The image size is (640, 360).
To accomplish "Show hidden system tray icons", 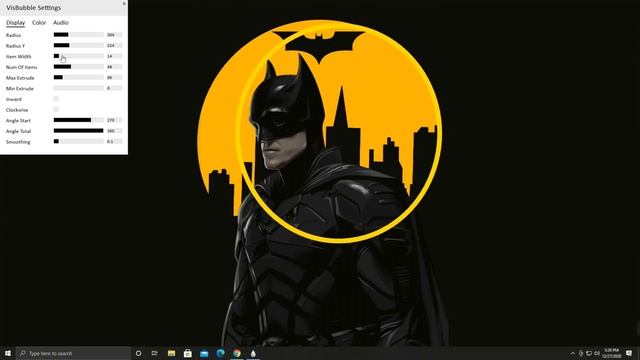I will pos(573,353).
